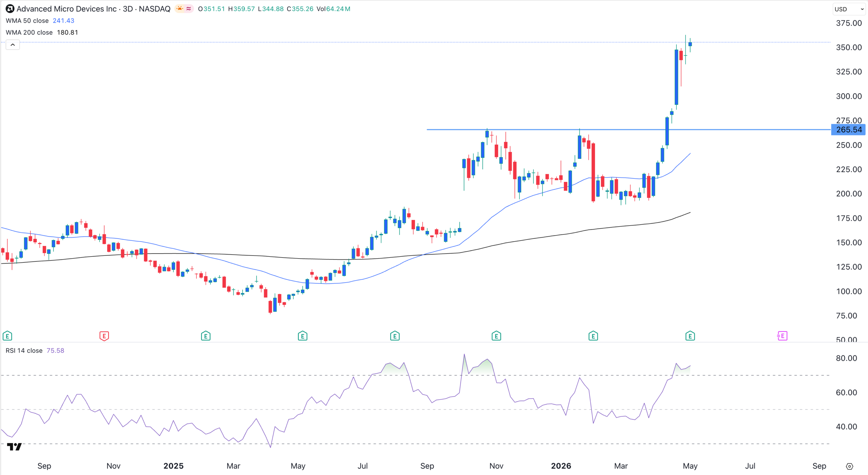Open the USD currency dropdown
The width and height of the screenshot is (868, 475).
click(x=849, y=9)
